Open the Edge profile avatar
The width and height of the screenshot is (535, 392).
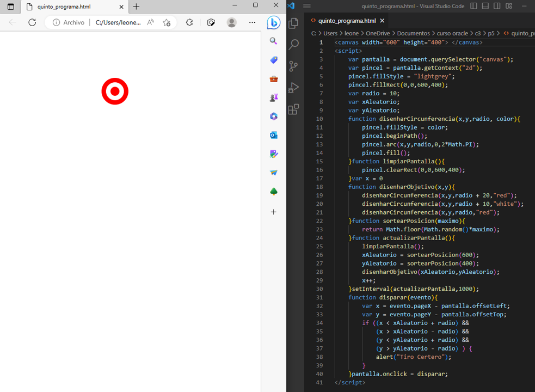click(232, 22)
